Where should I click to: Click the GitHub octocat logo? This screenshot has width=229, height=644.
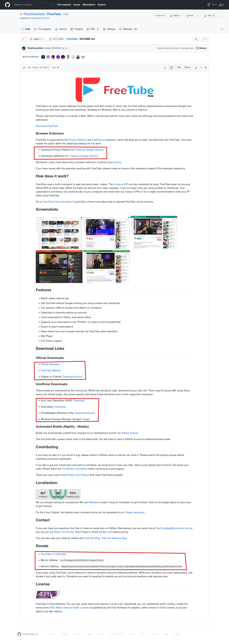tap(8, 5)
